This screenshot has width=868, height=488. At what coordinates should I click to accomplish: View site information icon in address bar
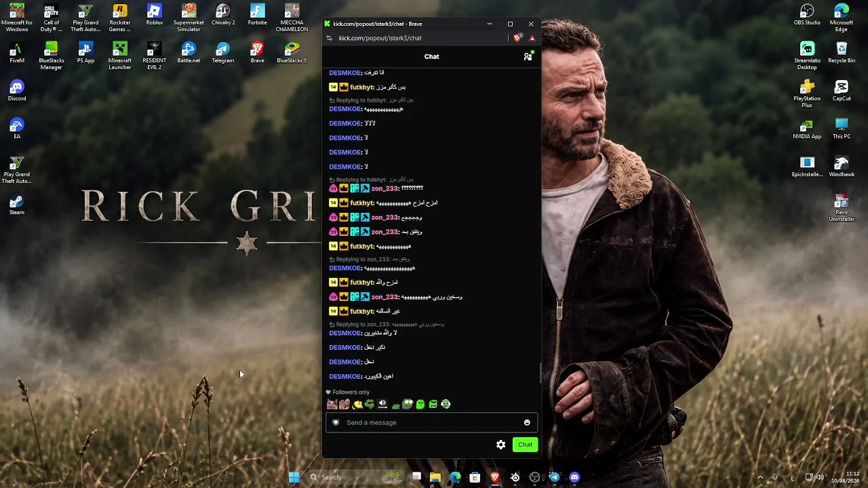[330, 38]
